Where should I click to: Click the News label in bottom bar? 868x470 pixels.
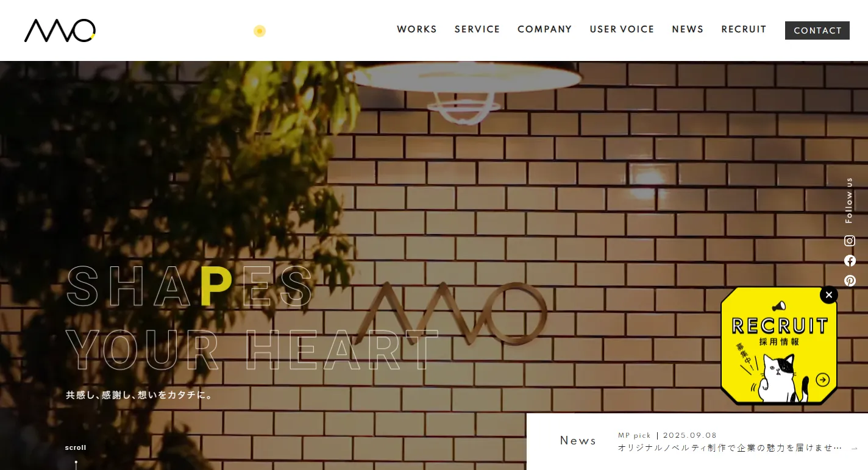tap(578, 441)
